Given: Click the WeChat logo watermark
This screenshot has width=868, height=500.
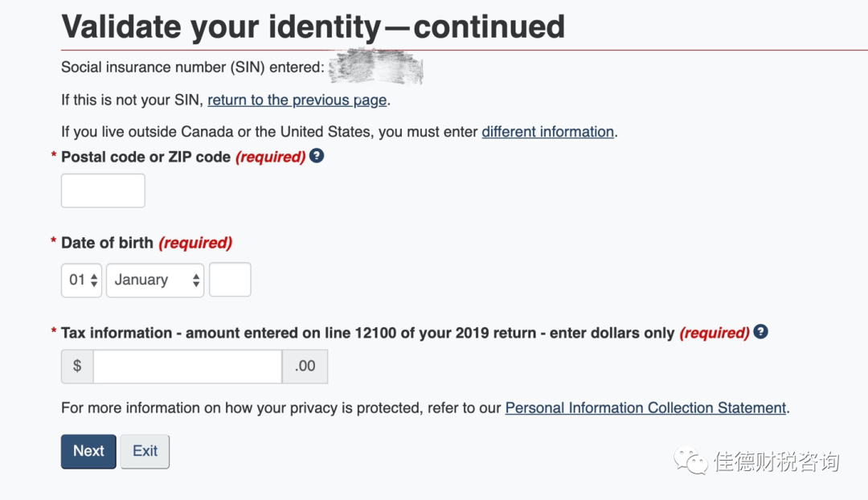Looking at the screenshot, I should tap(690, 461).
